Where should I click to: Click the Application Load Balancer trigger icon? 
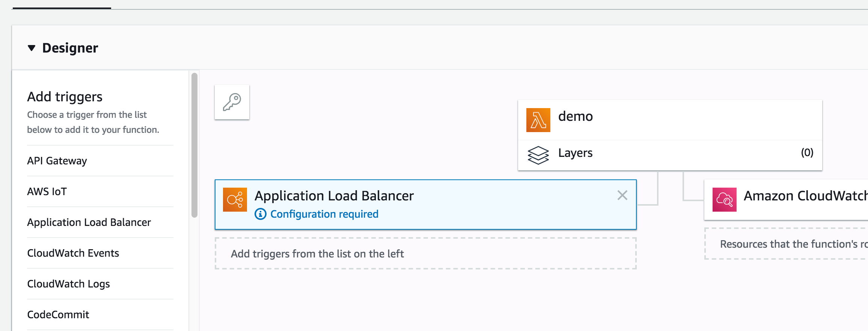pos(235,200)
